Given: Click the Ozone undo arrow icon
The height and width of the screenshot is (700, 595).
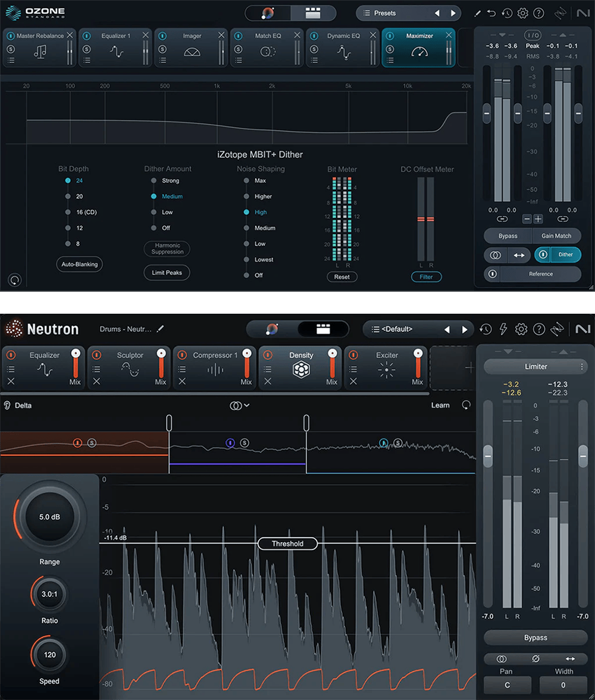Looking at the screenshot, I should pos(491,13).
